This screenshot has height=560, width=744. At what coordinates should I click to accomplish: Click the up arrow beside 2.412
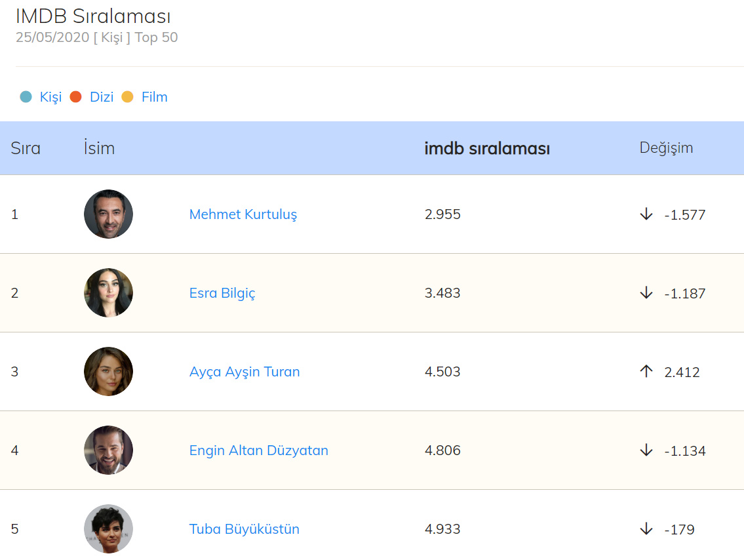tap(646, 372)
